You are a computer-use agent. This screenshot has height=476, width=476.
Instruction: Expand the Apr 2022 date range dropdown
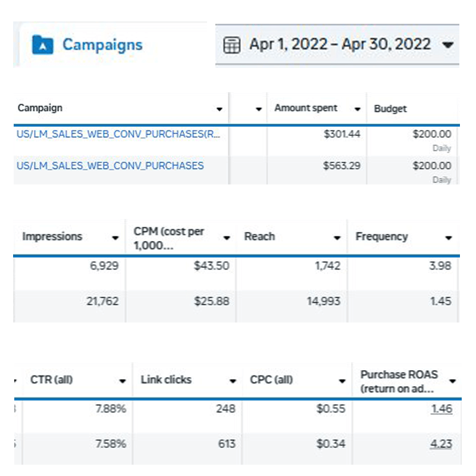[x=449, y=45]
